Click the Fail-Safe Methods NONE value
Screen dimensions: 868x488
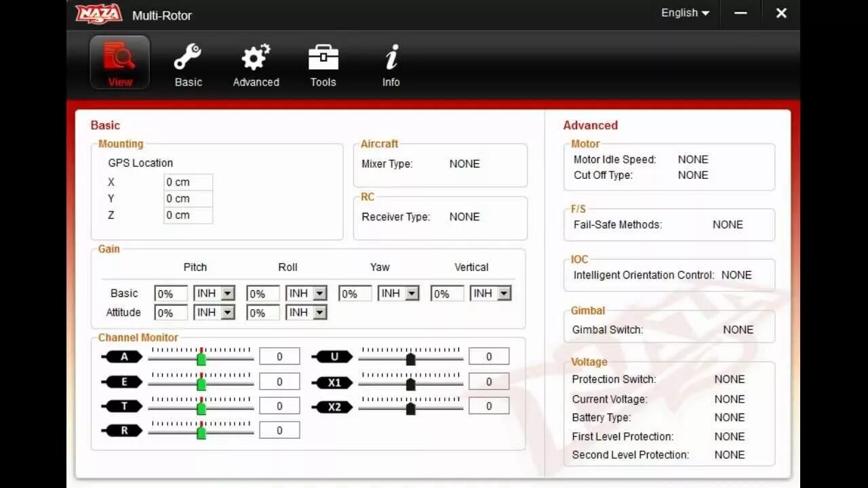pyautogui.click(x=728, y=224)
